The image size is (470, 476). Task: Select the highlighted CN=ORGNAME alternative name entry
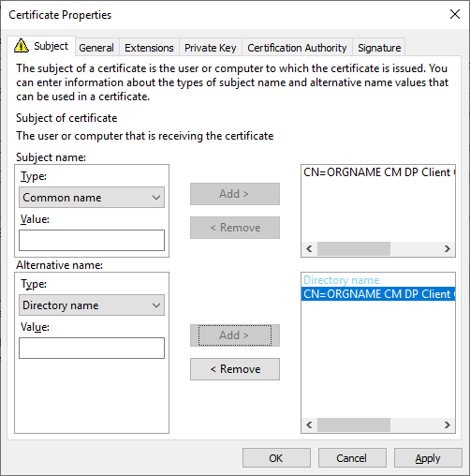click(378, 294)
